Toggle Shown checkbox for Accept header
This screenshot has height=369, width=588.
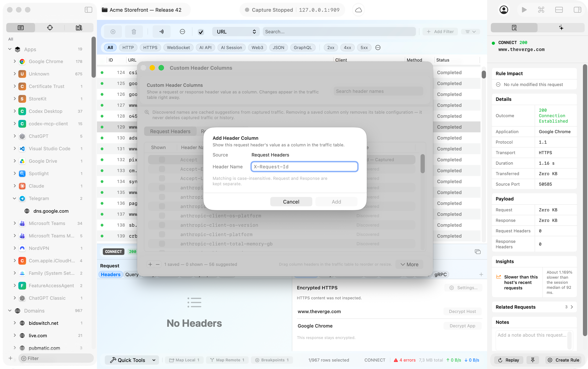(x=162, y=160)
